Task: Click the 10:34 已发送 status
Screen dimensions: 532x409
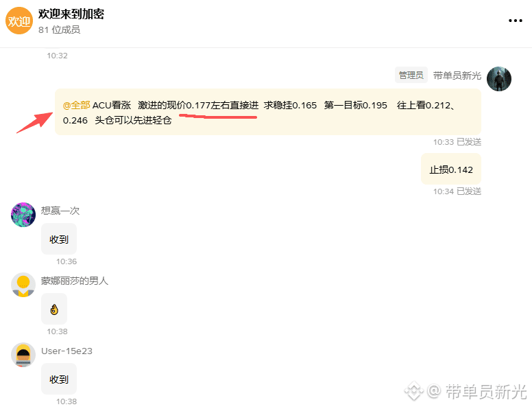Action: coord(457,191)
